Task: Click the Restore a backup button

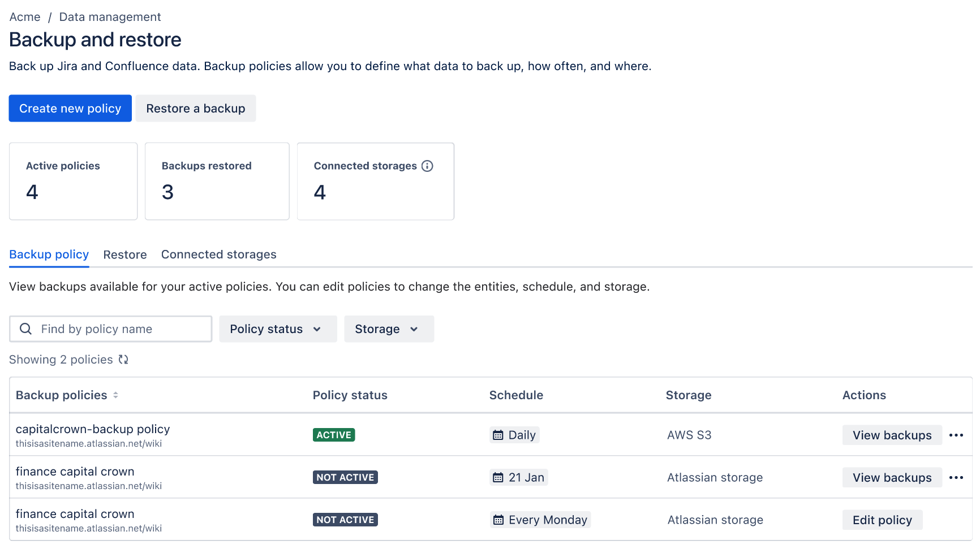Action: [195, 108]
